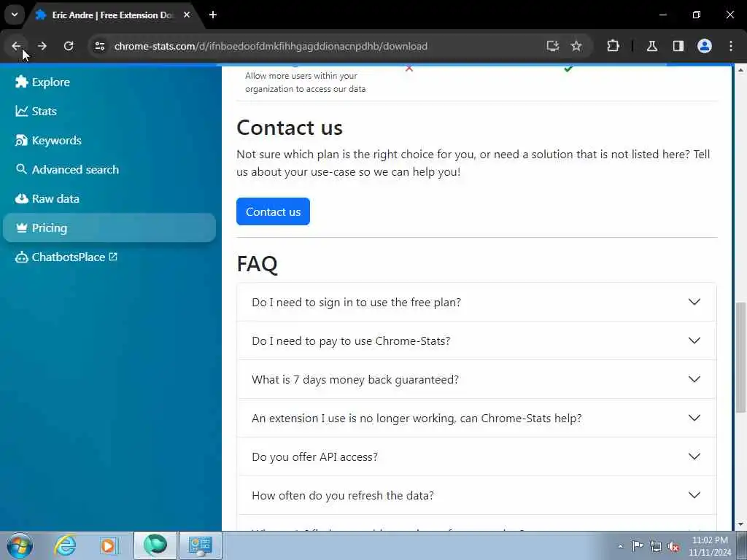Click the address bar URL

(271, 46)
